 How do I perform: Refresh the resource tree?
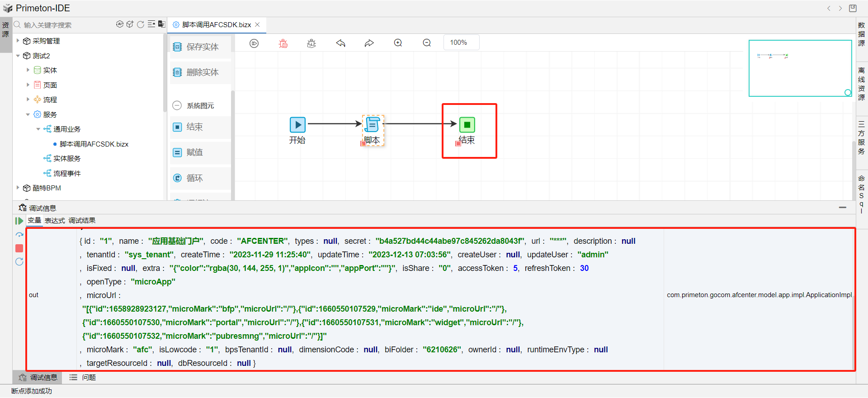pyautogui.click(x=141, y=24)
